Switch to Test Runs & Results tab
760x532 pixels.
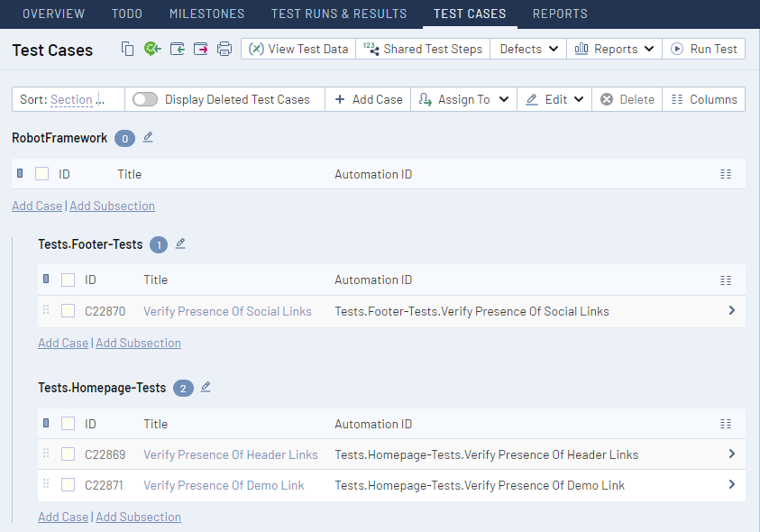point(339,14)
